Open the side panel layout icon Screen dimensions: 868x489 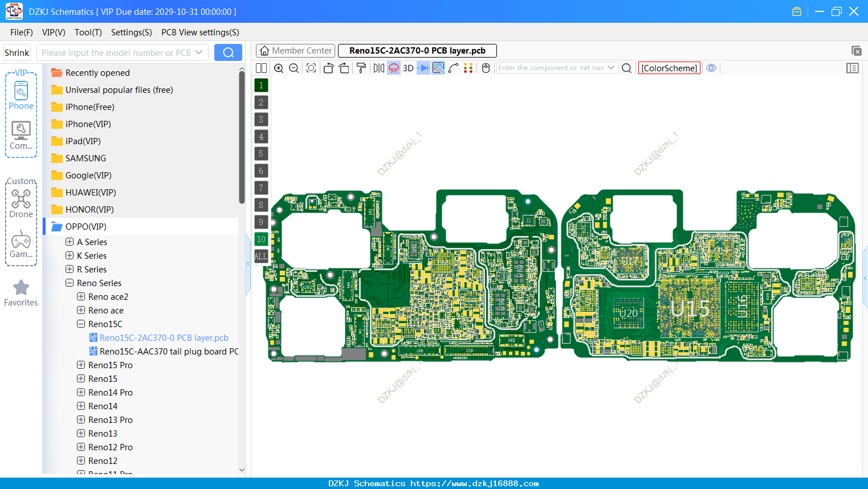853,68
